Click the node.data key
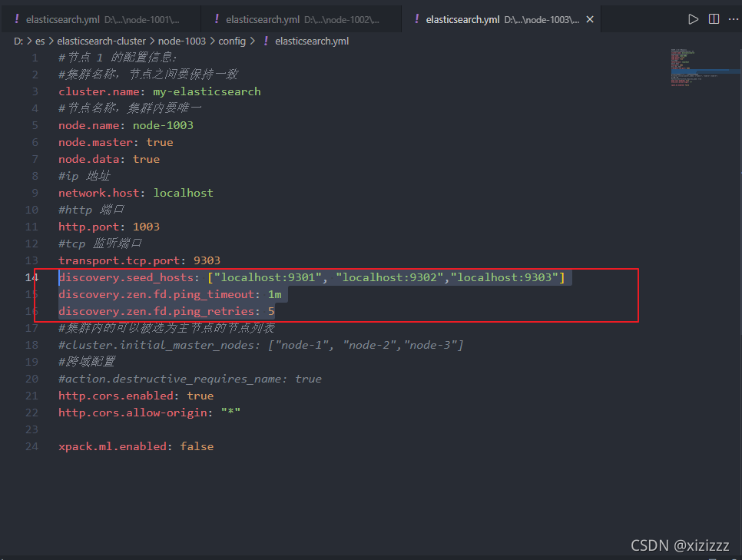The image size is (742, 560). (88, 160)
